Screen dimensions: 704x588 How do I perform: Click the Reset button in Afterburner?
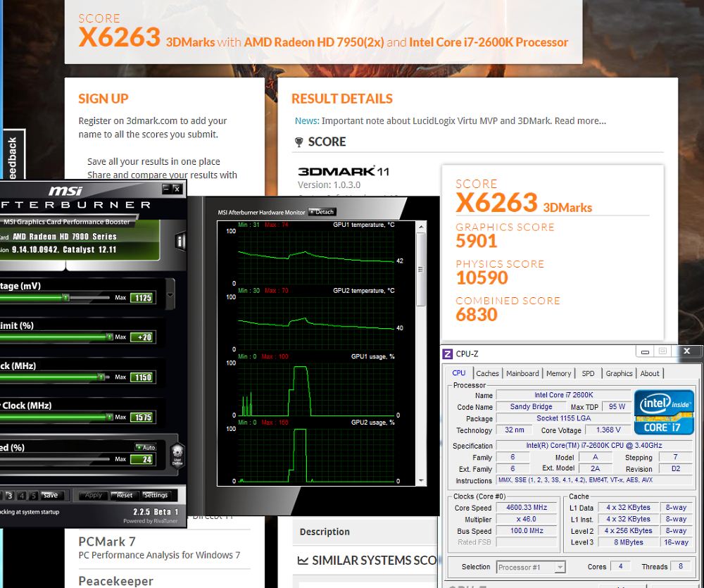pos(124,496)
